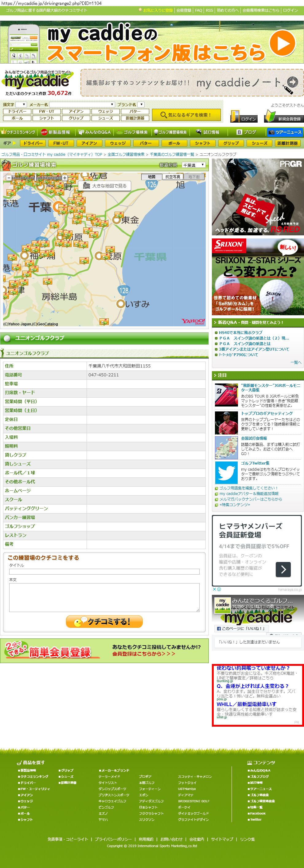304x868 pixels.
Task: Open ゴルフ場検索 nav item
Action: coord(133,132)
